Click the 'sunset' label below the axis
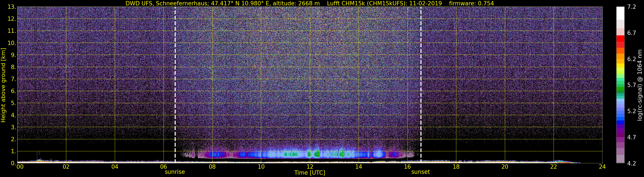Image resolution: width=644 pixels, height=177 pixels. [420, 172]
